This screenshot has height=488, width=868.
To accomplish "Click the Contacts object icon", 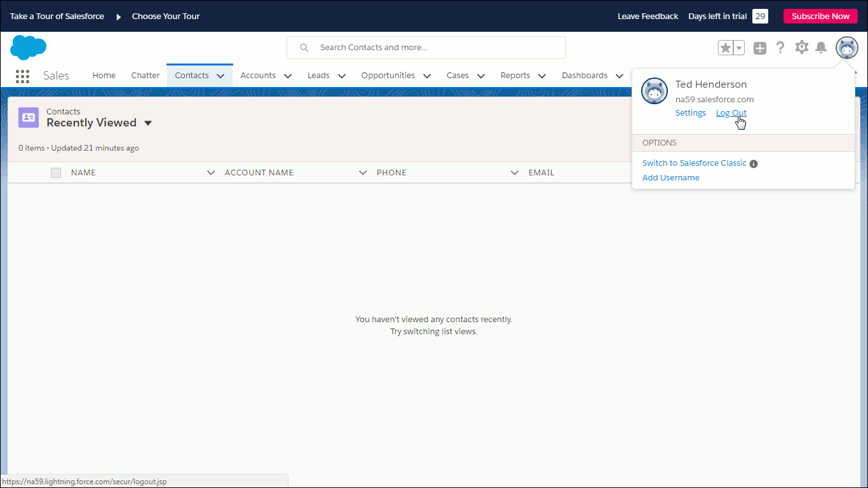I will (29, 118).
